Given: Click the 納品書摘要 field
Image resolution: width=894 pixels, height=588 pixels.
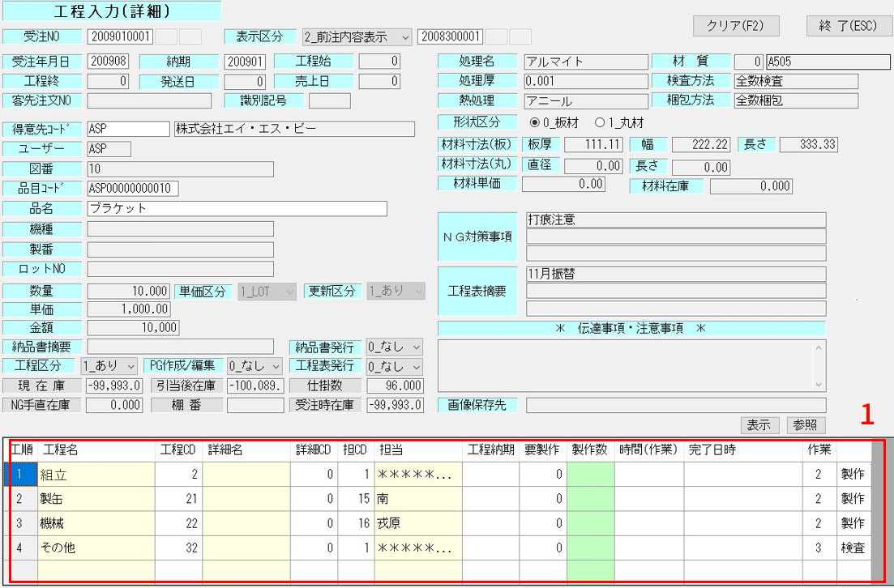Looking at the screenshot, I should tap(180, 347).
